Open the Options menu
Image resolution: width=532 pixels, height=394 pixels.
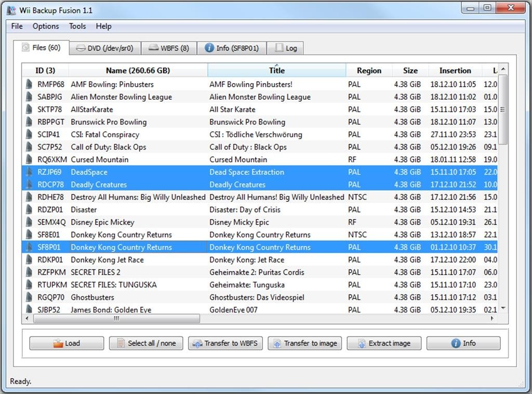click(x=46, y=26)
